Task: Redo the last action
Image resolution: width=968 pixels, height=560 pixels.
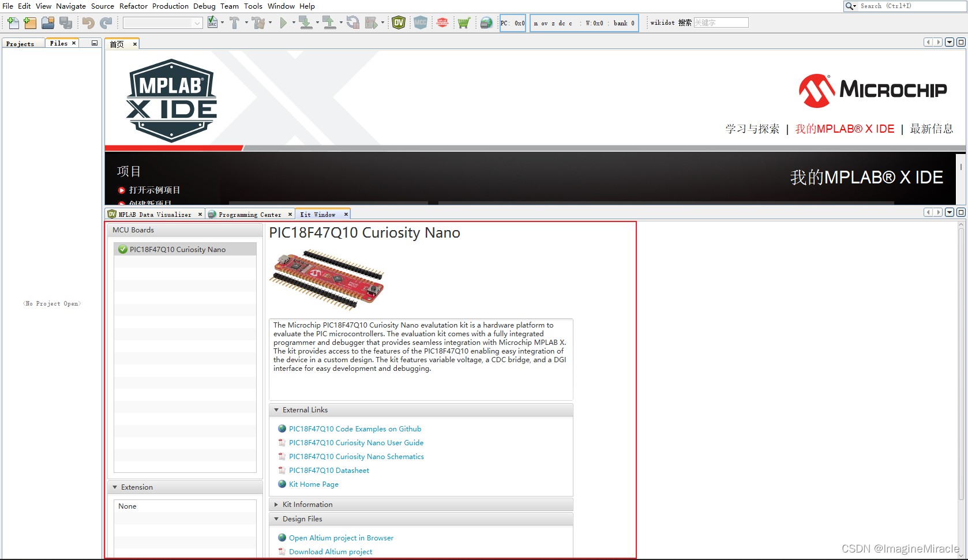Action: coord(106,22)
